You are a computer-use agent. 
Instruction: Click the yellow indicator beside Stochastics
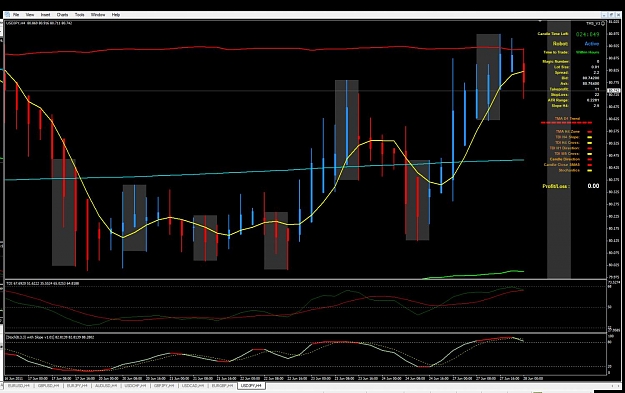pyautogui.click(x=590, y=171)
